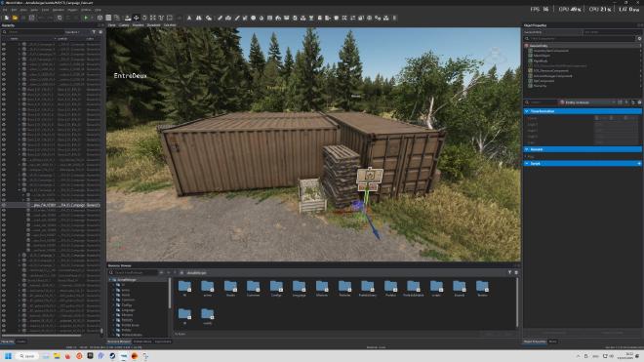Viewport: 644px width, 362px height.
Task: Start play mode with the green arrow
Action: click(86, 18)
